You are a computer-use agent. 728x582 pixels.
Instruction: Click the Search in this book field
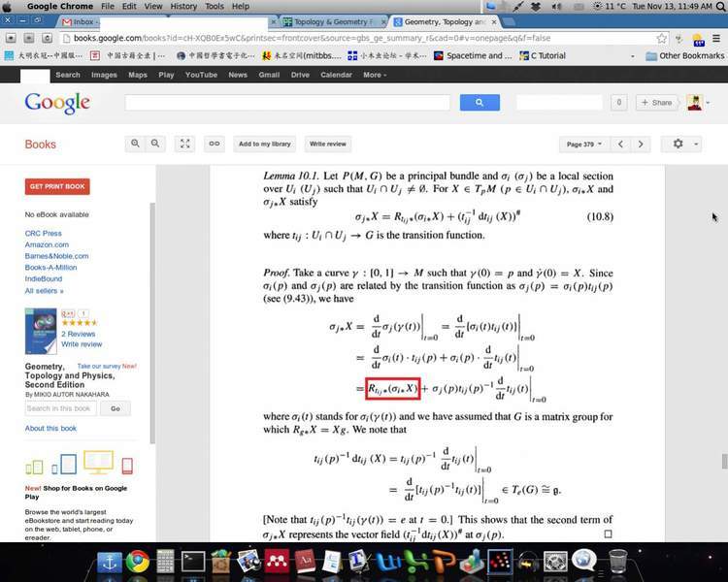click(x=61, y=408)
